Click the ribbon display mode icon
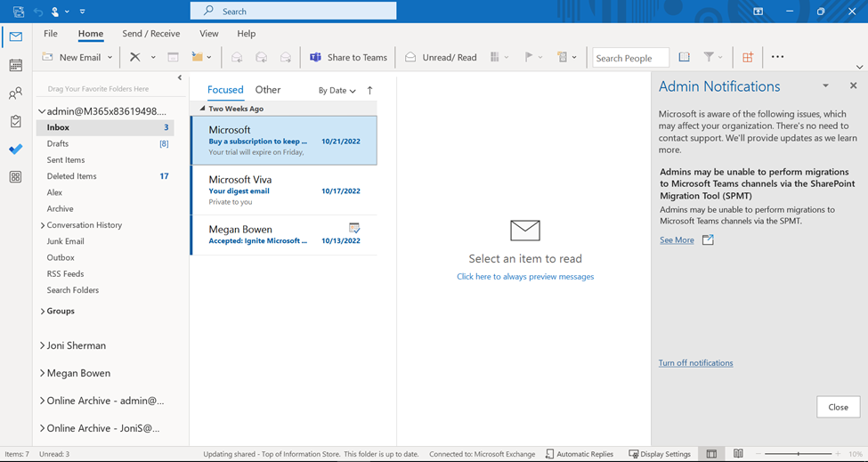This screenshot has width=868, height=462. coord(758,11)
